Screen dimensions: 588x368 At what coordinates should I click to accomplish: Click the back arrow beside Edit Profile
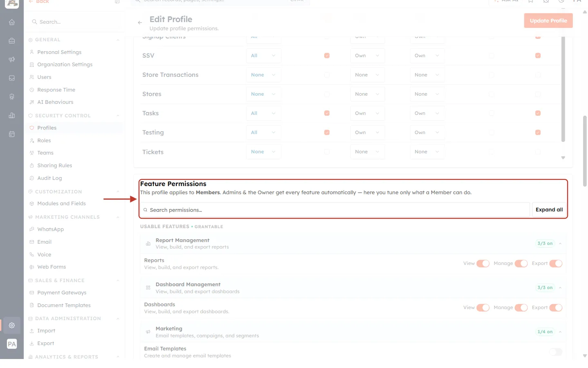coord(140,23)
